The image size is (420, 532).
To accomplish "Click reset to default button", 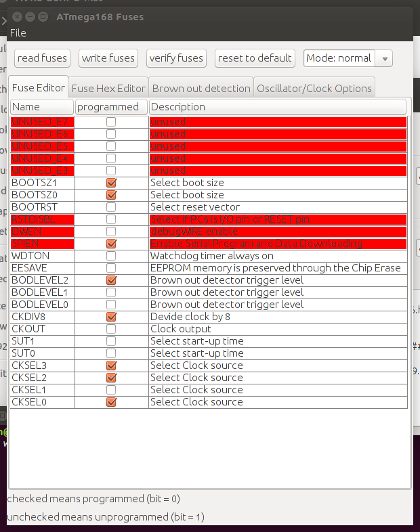I will tap(255, 58).
